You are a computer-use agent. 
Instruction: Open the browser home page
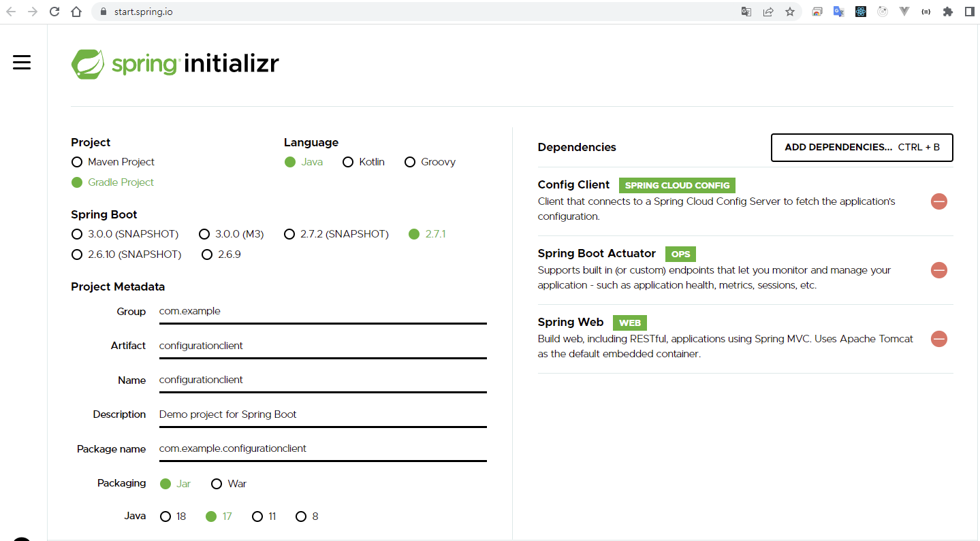click(76, 12)
